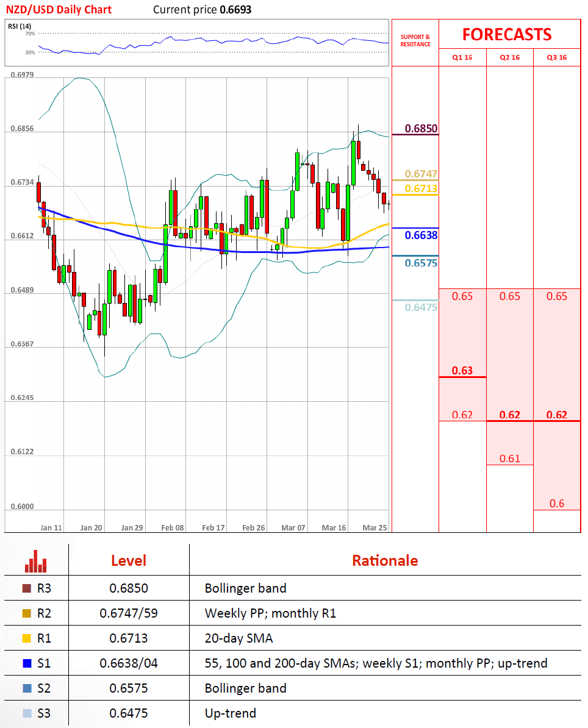Select the S1 blue color swatch
The image size is (588, 728).
coord(27,663)
